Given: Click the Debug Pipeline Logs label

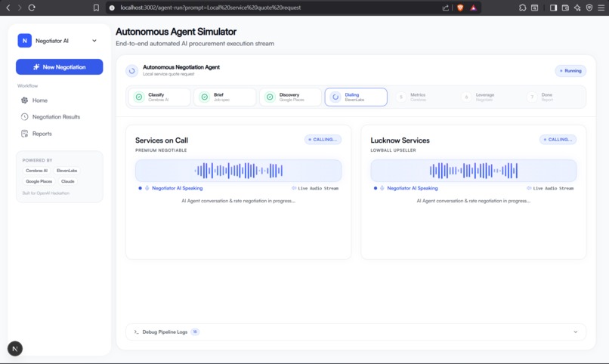Looking at the screenshot, I should (x=165, y=332).
